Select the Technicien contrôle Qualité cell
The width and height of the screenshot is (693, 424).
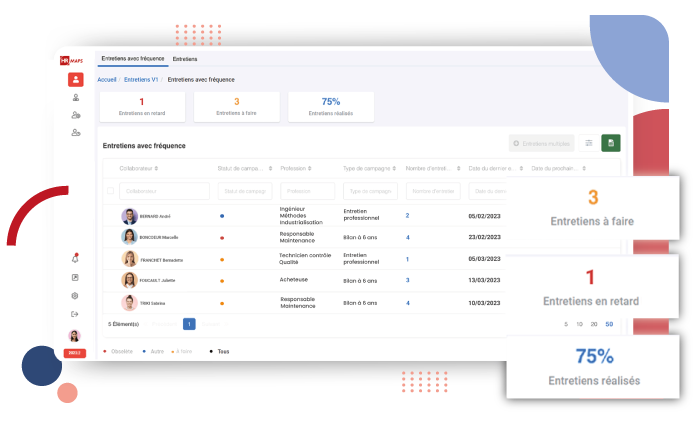(x=305, y=259)
